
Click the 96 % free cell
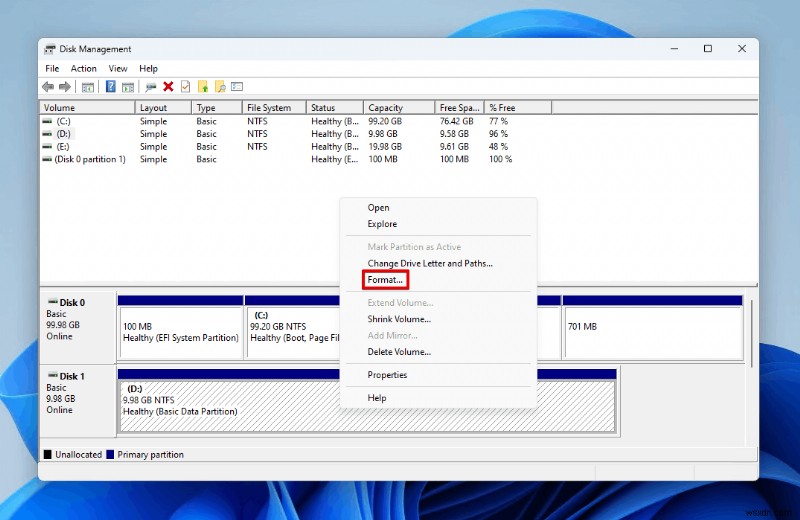pos(498,134)
